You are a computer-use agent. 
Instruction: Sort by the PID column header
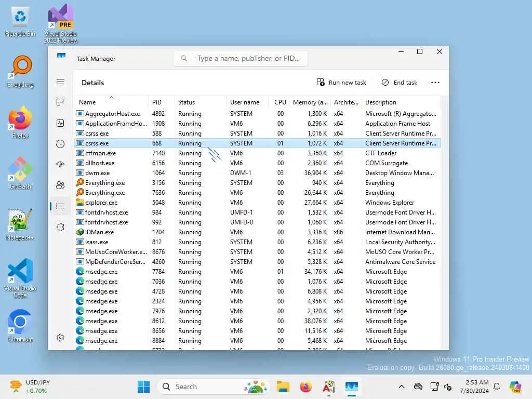(x=162, y=102)
